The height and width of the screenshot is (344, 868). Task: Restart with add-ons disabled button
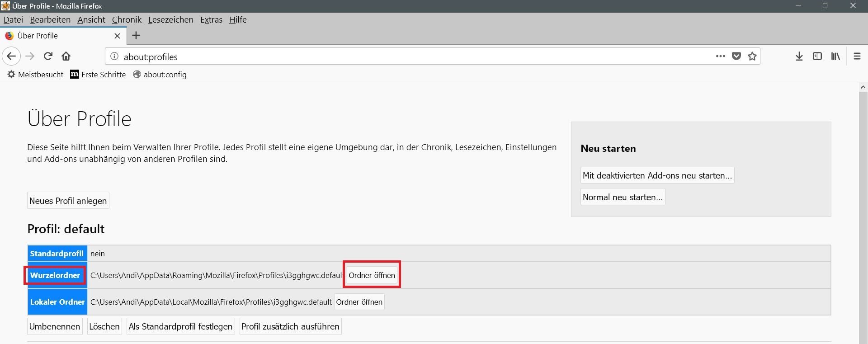tap(657, 175)
